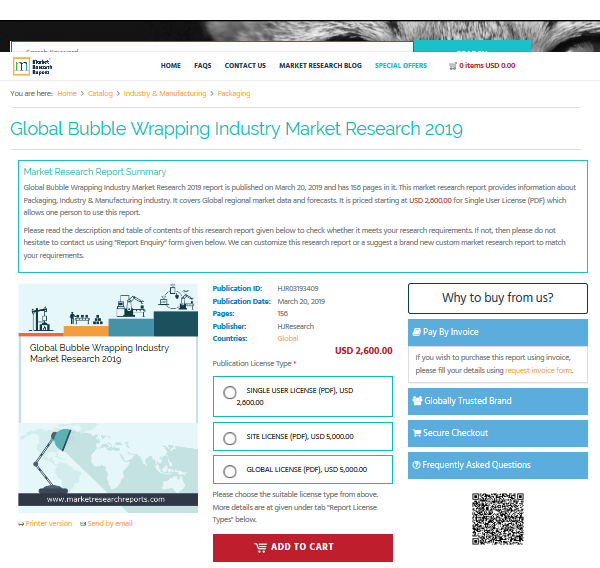Open Industry & Manufacturing breadcrumb

pyautogui.click(x=165, y=93)
